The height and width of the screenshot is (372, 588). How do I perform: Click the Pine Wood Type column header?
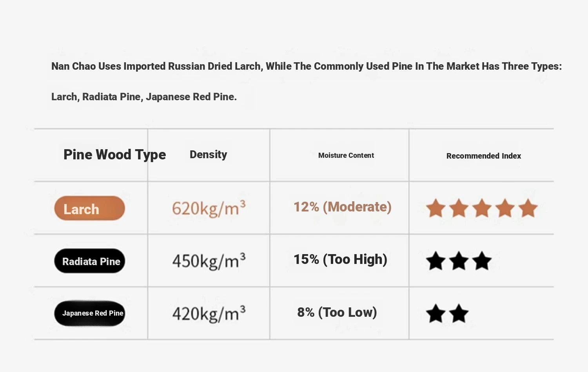[114, 155]
